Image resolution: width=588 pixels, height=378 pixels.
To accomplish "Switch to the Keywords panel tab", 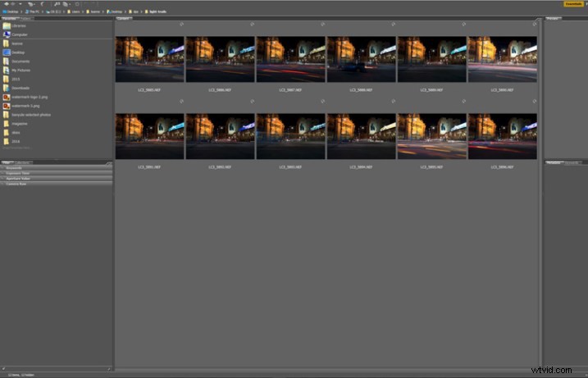I will 572,162.
